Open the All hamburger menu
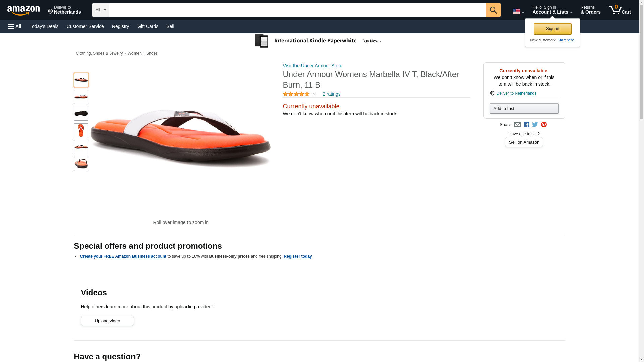 tap(15, 26)
